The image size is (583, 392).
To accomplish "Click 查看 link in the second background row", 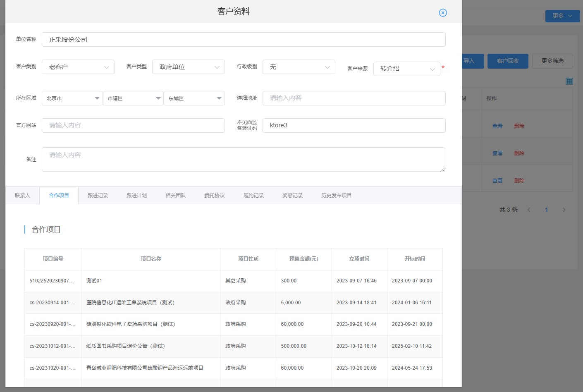I will coord(497,153).
